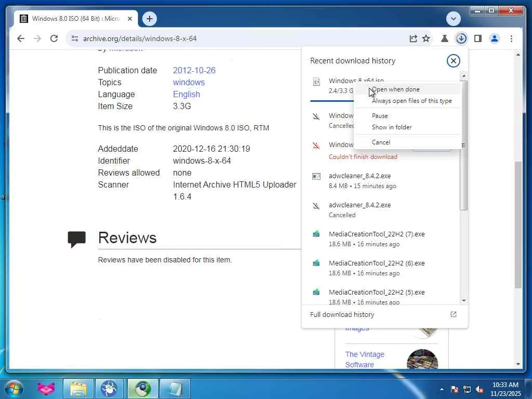Open the bug icon taskbar app
Viewport: 532px width, 399px height.
click(110, 389)
